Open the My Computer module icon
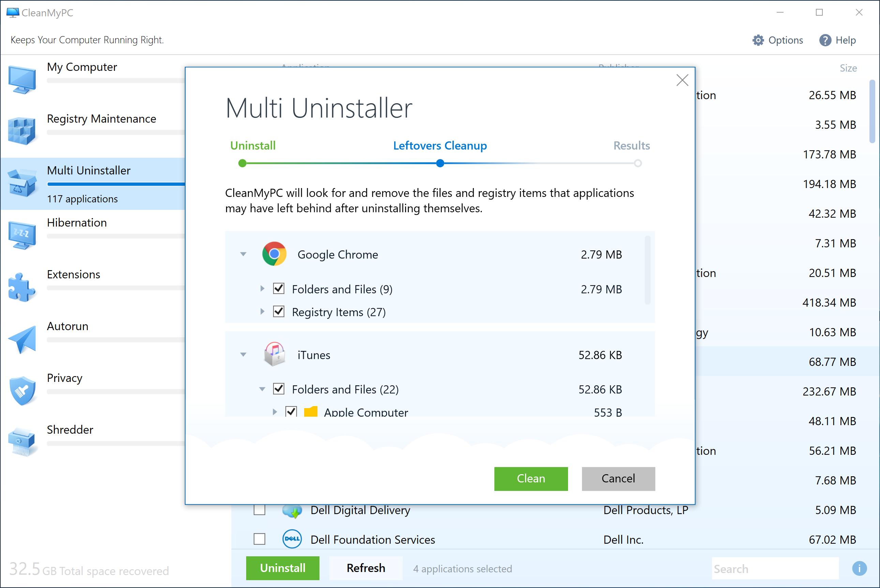Viewport: 880px width, 588px height. (x=22, y=79)
